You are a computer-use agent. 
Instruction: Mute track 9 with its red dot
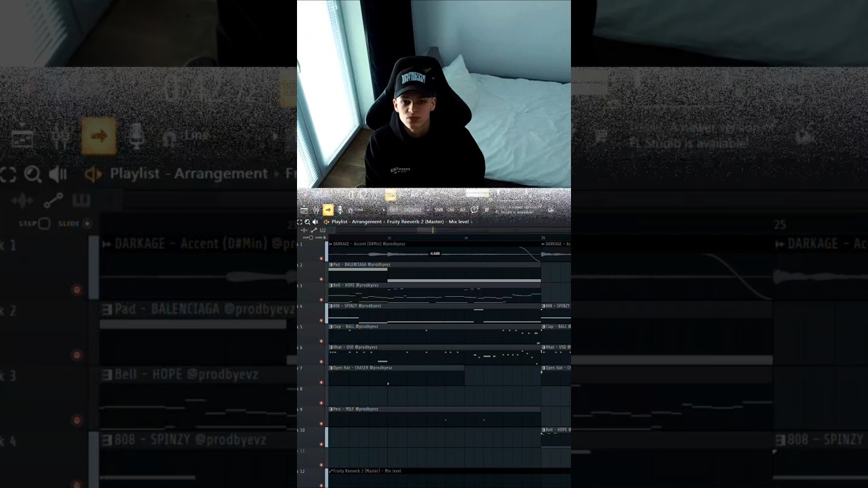[x=321, y=424]
